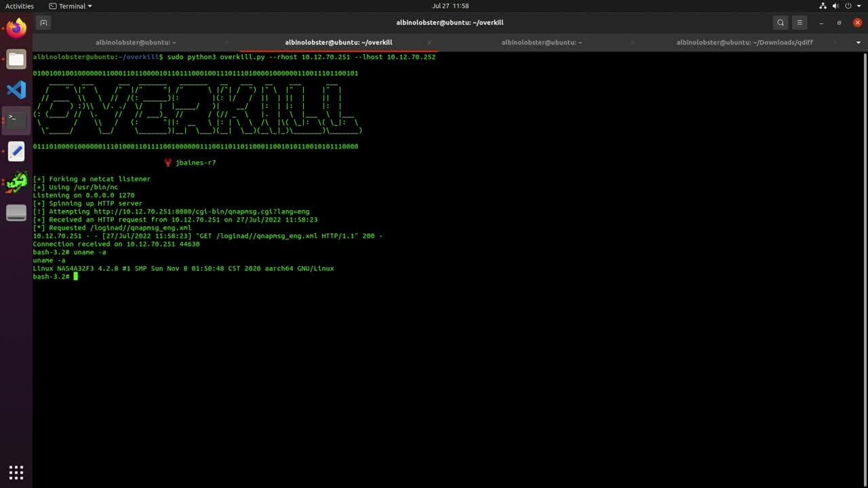
Task: Click the 'Linux NAS4A32F3' uname output line
Action: (183, 268)
